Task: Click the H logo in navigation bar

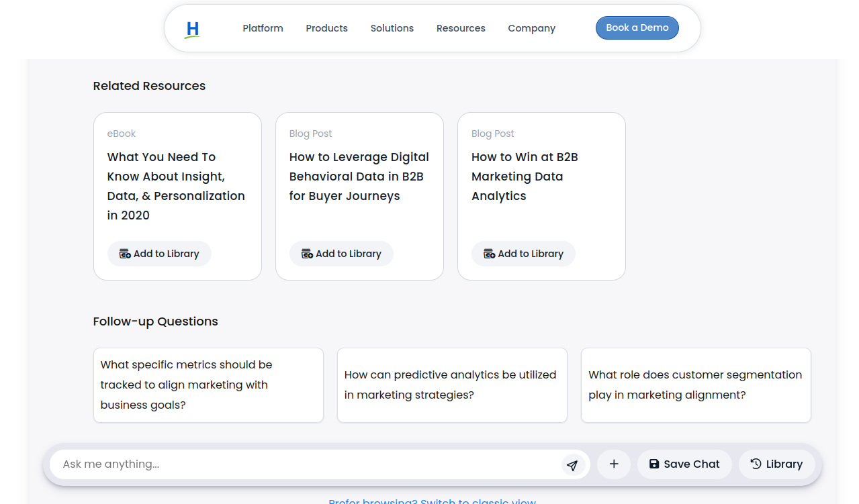Action: click(x=193, y=29)
